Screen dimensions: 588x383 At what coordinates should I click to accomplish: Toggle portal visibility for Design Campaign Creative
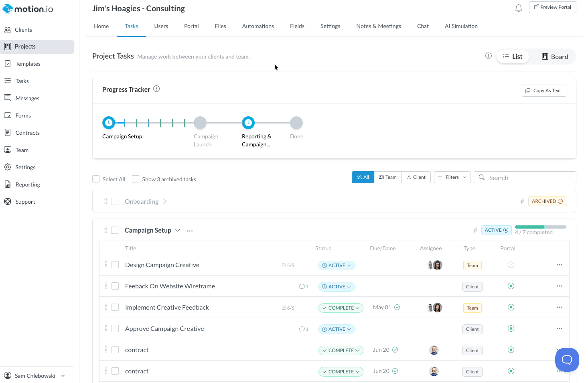pyautogui.click(x=511, y=265)
